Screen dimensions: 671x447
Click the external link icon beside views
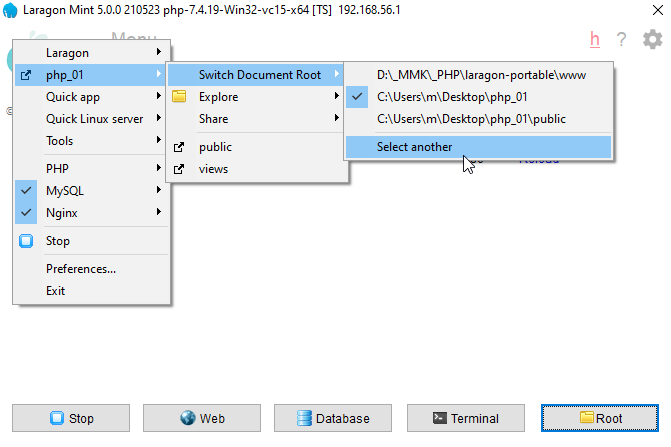tap(180, 169)
